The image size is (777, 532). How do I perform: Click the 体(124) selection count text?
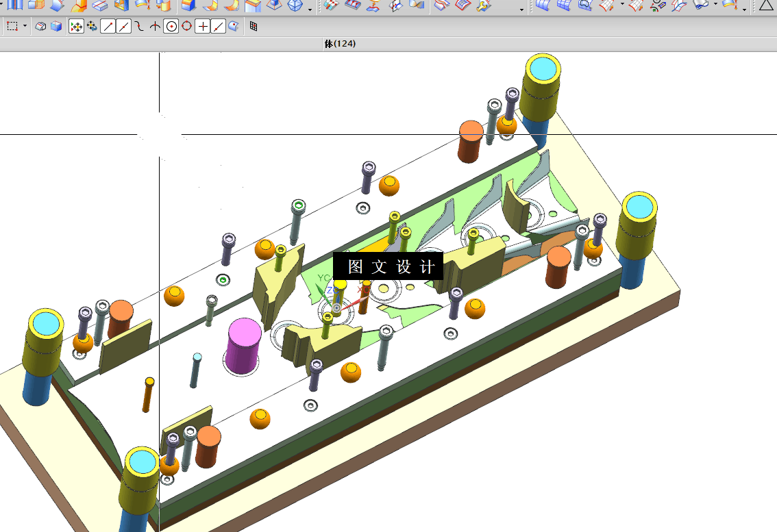click(340, 44)
